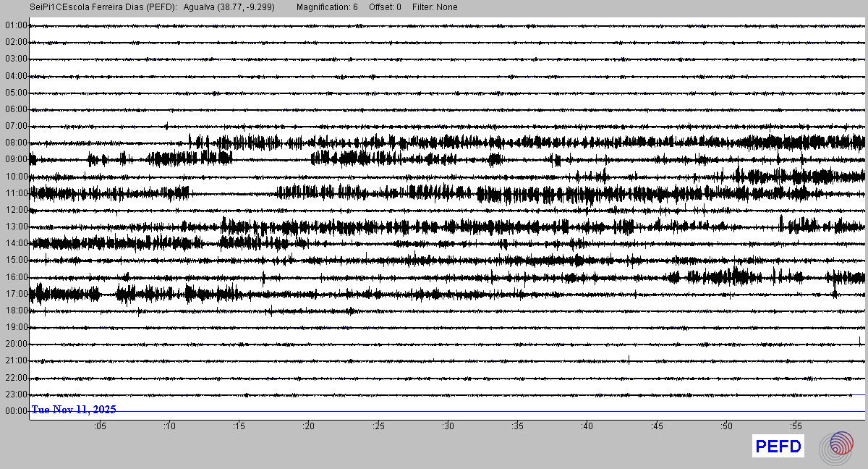Select the 11:00 hour trace label
This screenshot has width=868, height=469.
click(15, 193)
